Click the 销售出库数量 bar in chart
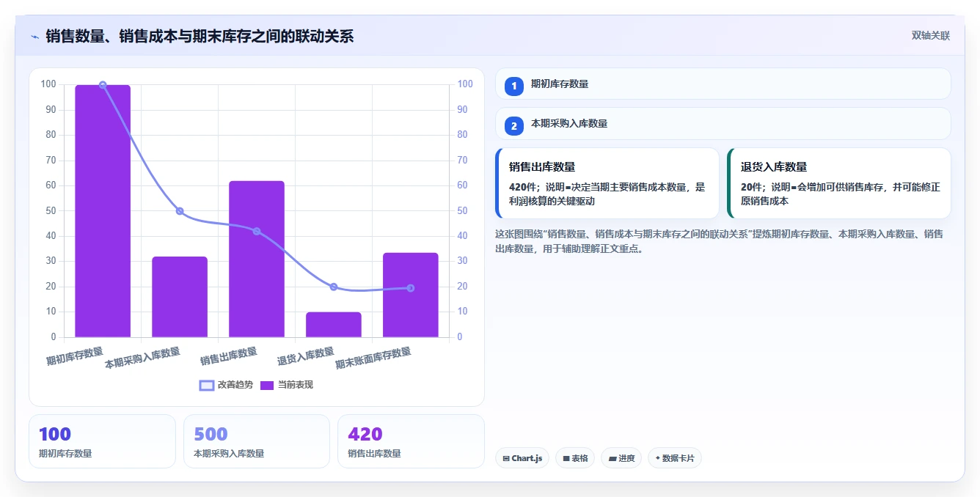The width and height of the screenshot is (980, 497). pos(257,259)
